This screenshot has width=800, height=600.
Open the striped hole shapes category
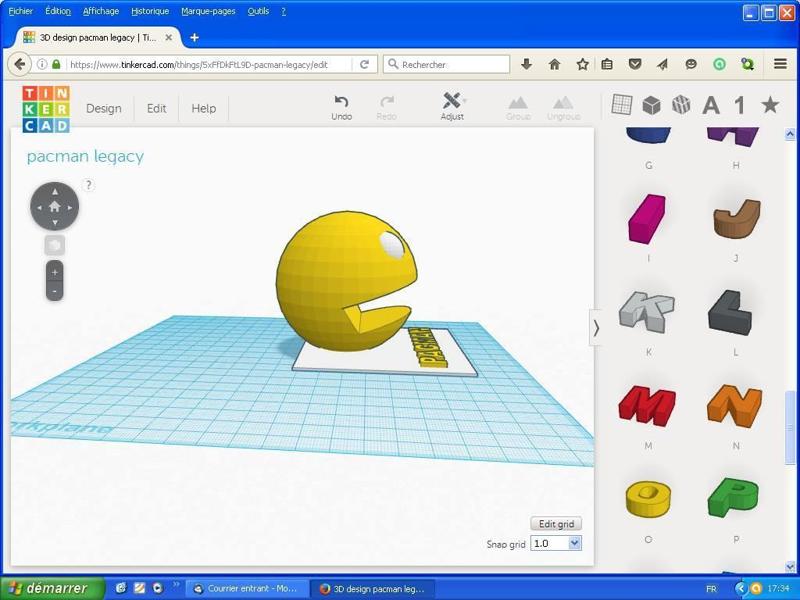(x=681, y=105)
